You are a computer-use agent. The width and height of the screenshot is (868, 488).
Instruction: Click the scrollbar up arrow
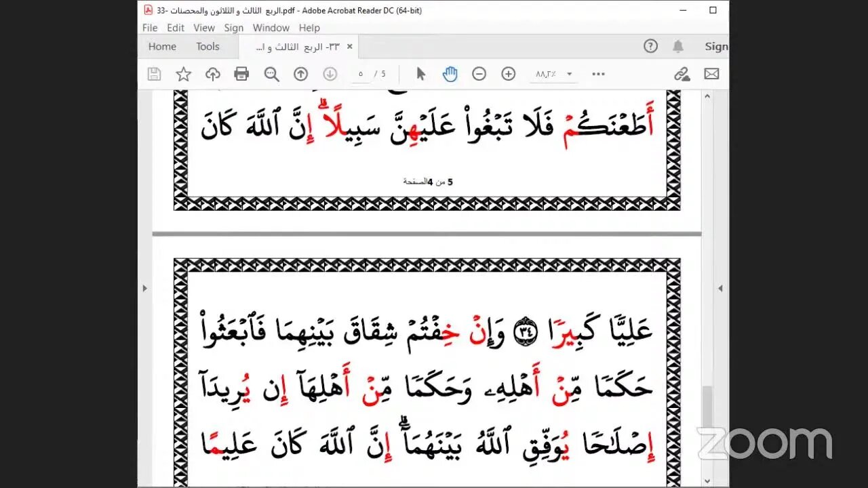707,96
